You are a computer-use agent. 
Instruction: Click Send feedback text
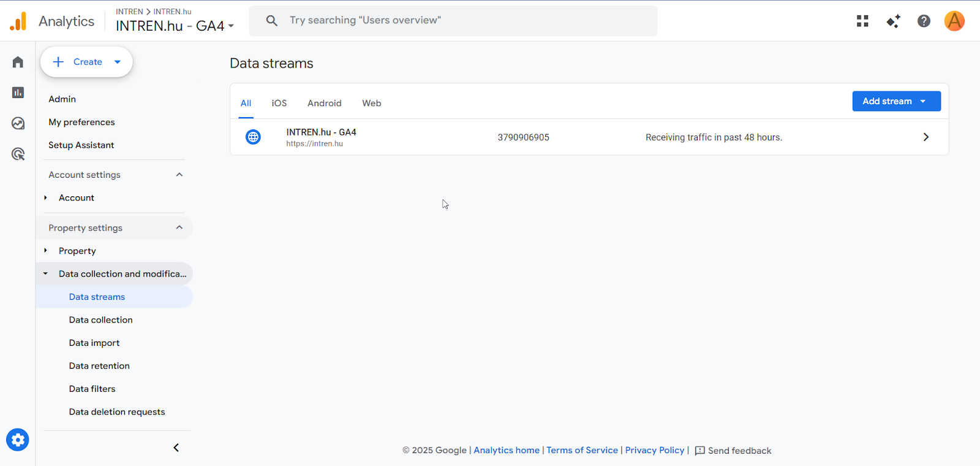tap(739, 451)
